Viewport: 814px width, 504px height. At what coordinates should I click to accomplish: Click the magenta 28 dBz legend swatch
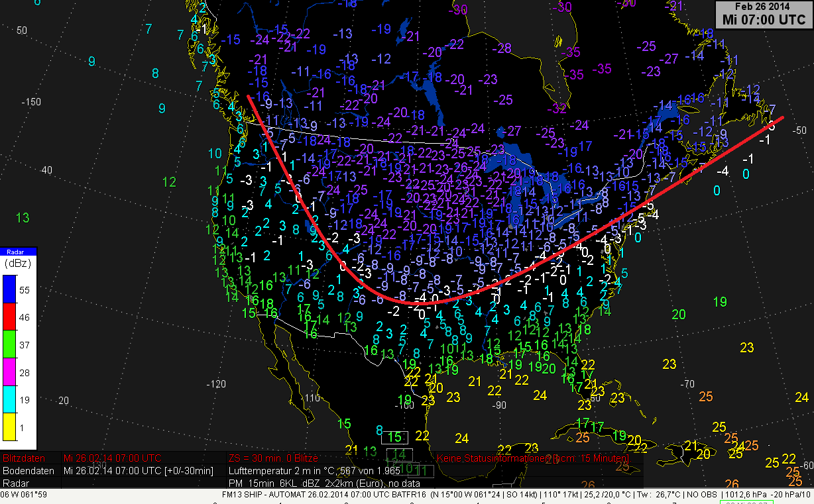10,373
